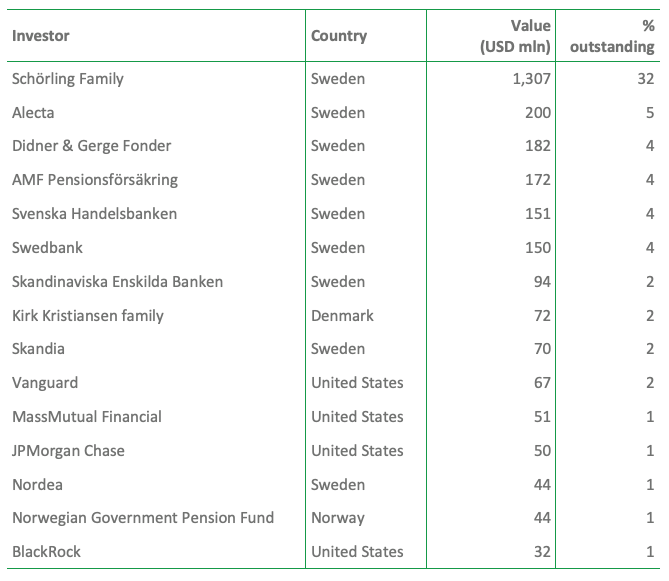Click Skandinaviska Enskilda Banken
This screenshot has width=669, height=581.
pyautogui.click(x=117, y=281)
